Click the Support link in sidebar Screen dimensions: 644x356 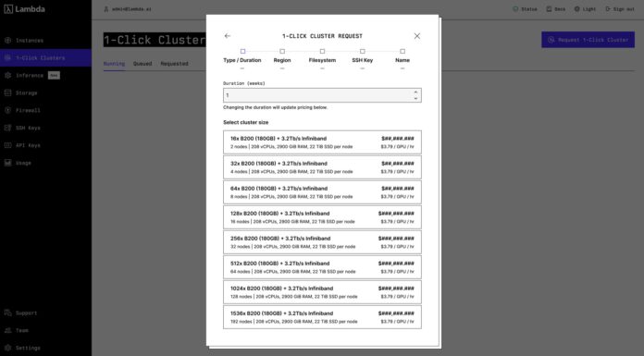tap(26, 313)
